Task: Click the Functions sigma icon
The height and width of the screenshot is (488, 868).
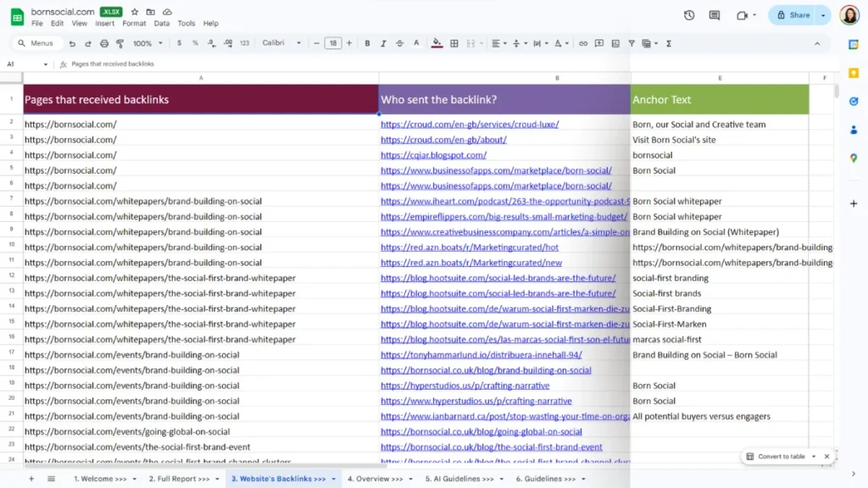Action: (669, 43)
